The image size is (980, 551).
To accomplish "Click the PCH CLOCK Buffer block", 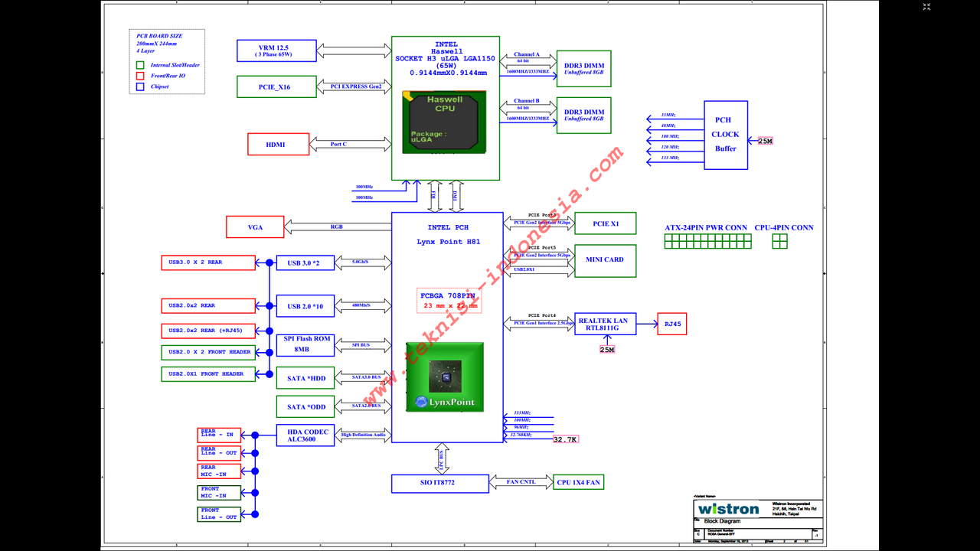I will 726,135.
